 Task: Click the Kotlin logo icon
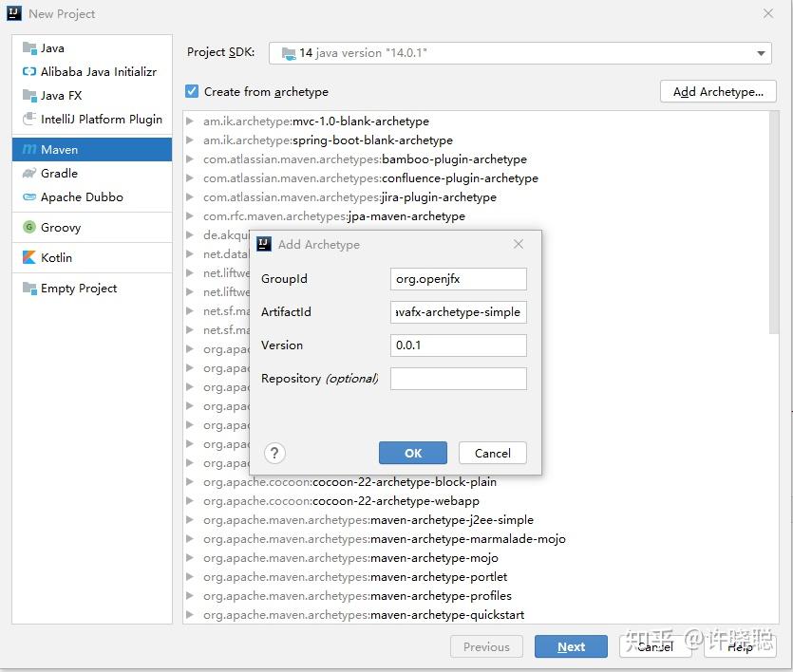(x=29, y=257)
